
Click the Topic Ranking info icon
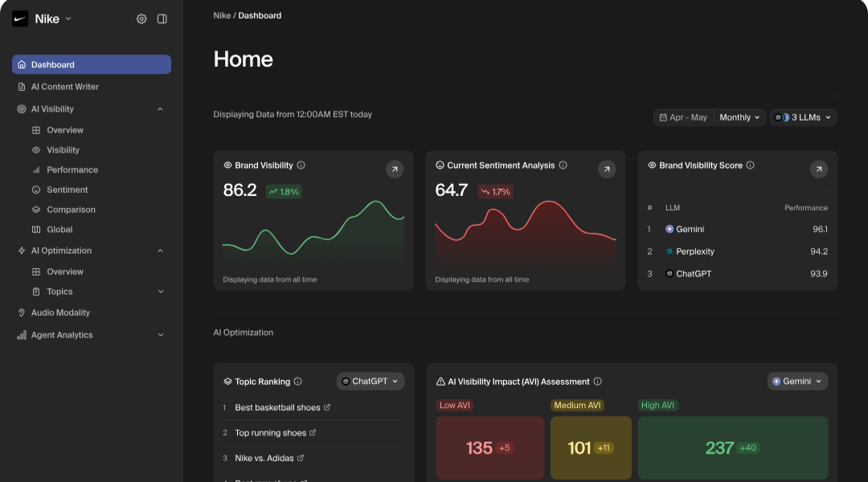tap(298, 382)
